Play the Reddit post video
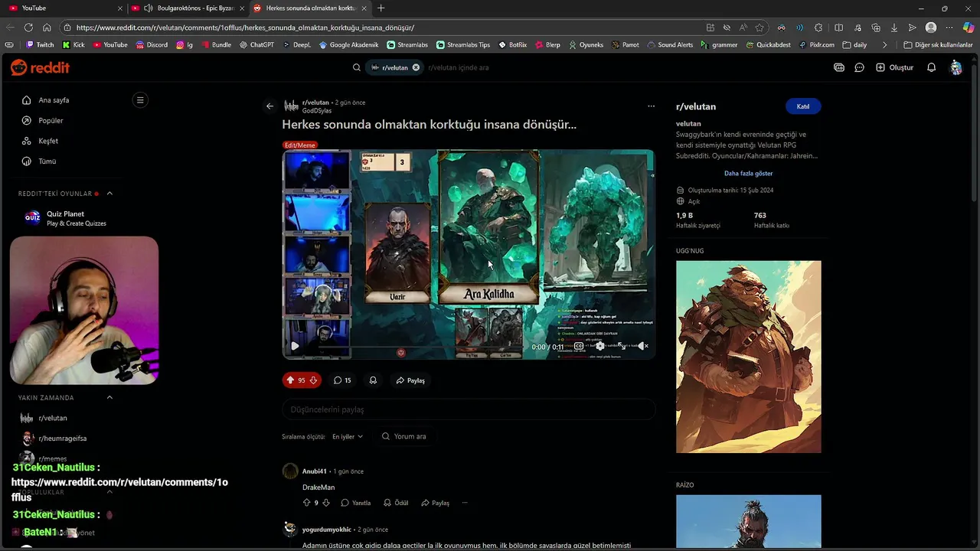 (x=295, y=346)
